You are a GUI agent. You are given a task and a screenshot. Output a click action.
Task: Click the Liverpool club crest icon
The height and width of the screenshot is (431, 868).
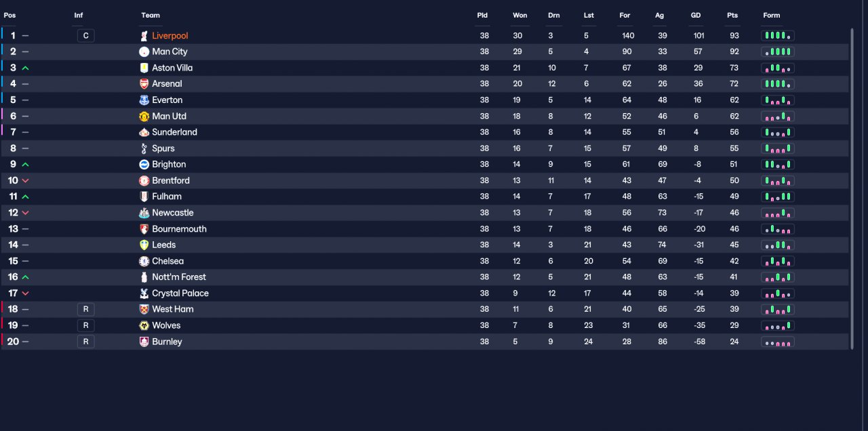pyautogui.click(x=144, y=36)
